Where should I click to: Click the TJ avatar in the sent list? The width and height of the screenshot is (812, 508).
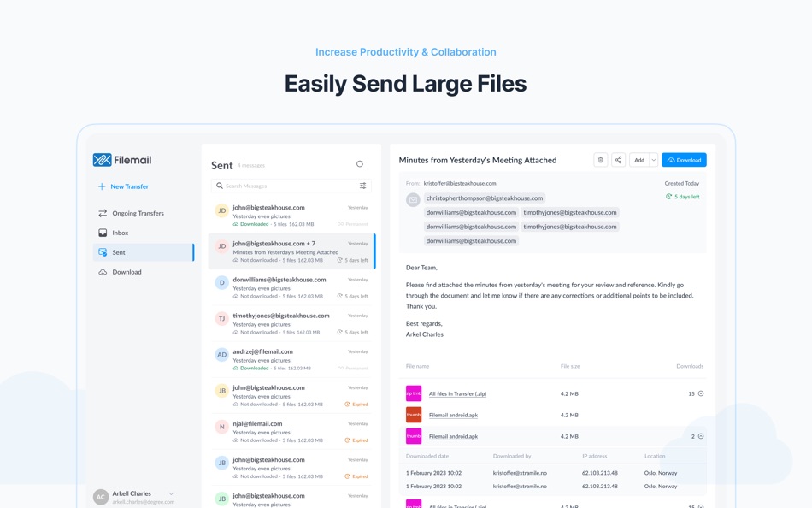221,318
